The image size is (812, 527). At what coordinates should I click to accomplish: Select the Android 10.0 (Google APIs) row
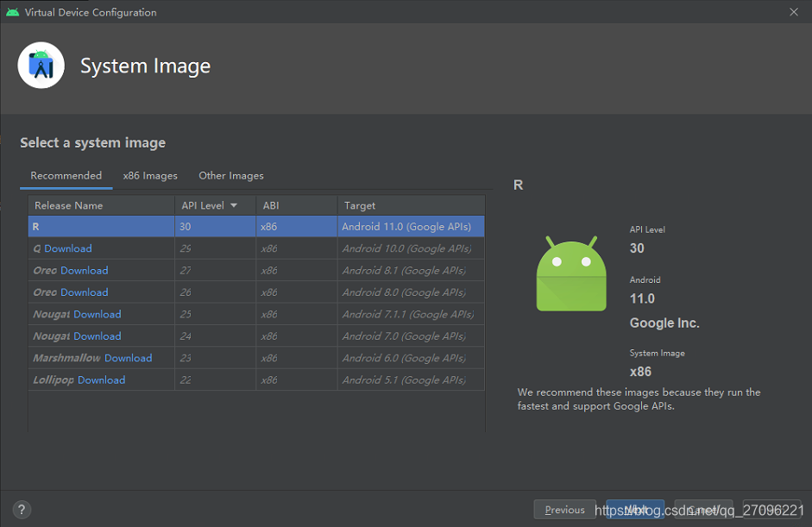(256, 248)
